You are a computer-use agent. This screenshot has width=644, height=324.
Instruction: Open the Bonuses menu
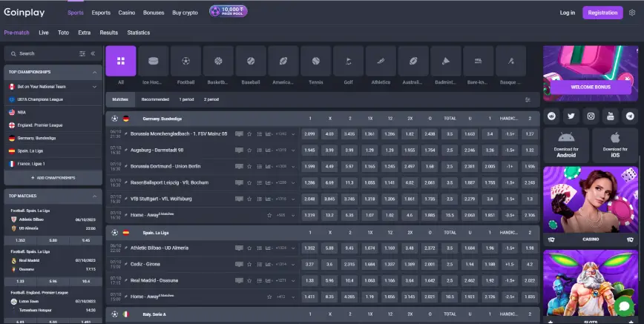pyautogui.click(x=154, y=13)
